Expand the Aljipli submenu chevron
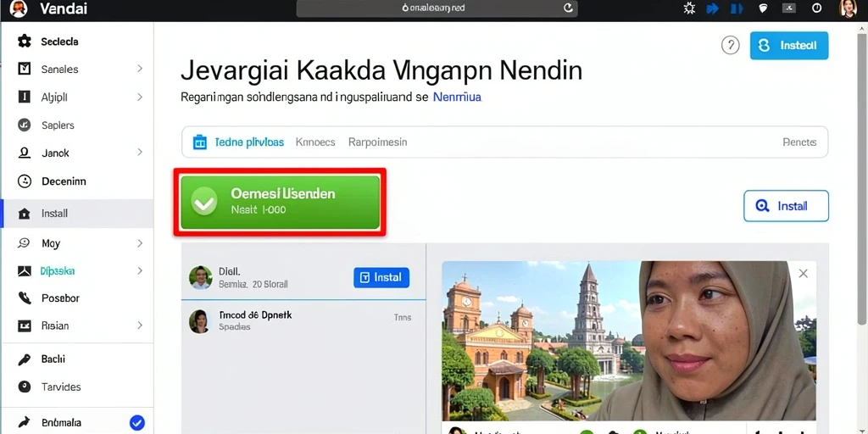 click(140, 97)
